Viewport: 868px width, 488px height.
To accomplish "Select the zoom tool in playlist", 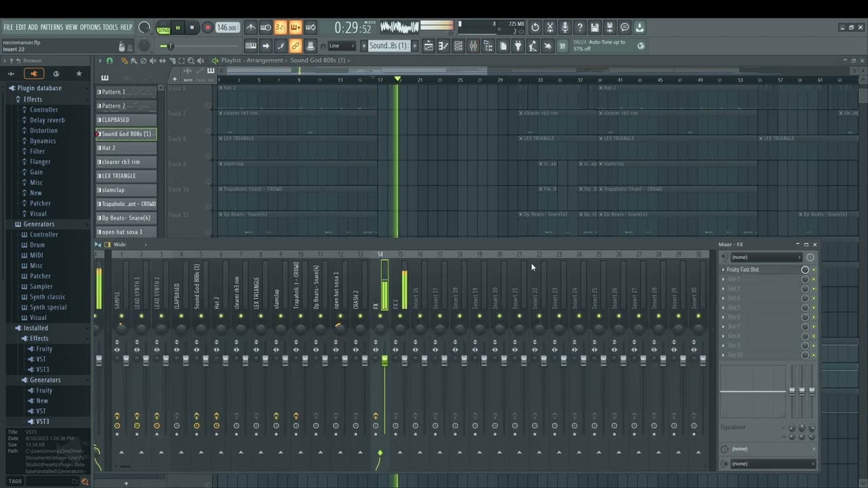I will tap(191, 61).
